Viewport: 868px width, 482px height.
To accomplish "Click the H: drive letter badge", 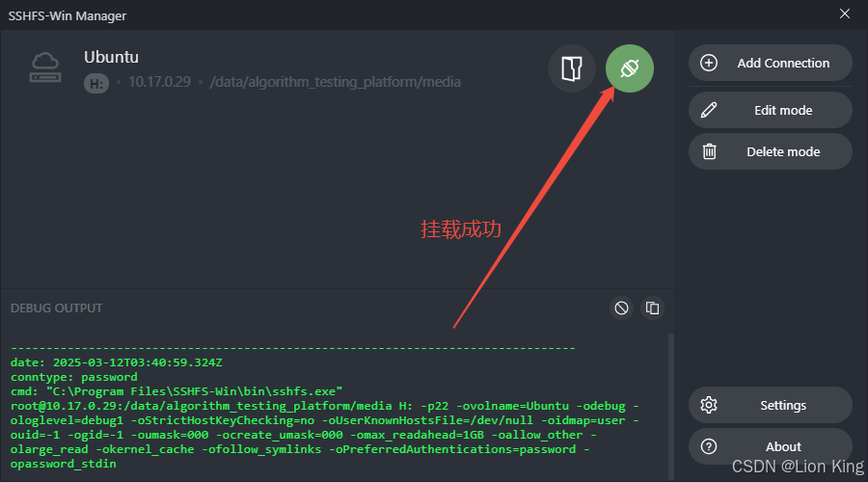I will [96, 84].
